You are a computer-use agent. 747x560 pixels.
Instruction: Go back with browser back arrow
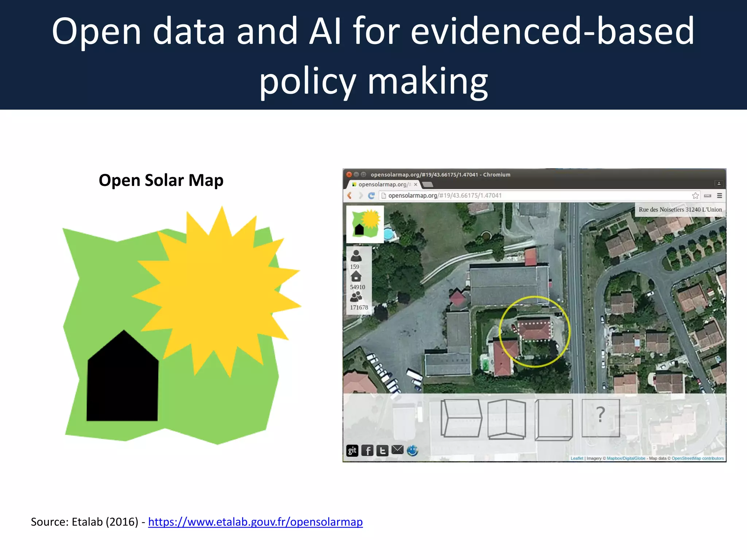coord(349,196)
